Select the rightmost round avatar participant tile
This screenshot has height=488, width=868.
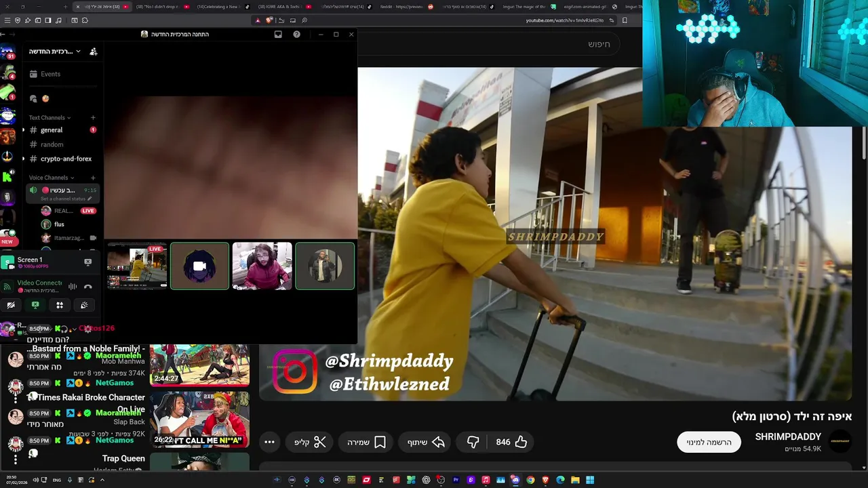click(325, 266)
